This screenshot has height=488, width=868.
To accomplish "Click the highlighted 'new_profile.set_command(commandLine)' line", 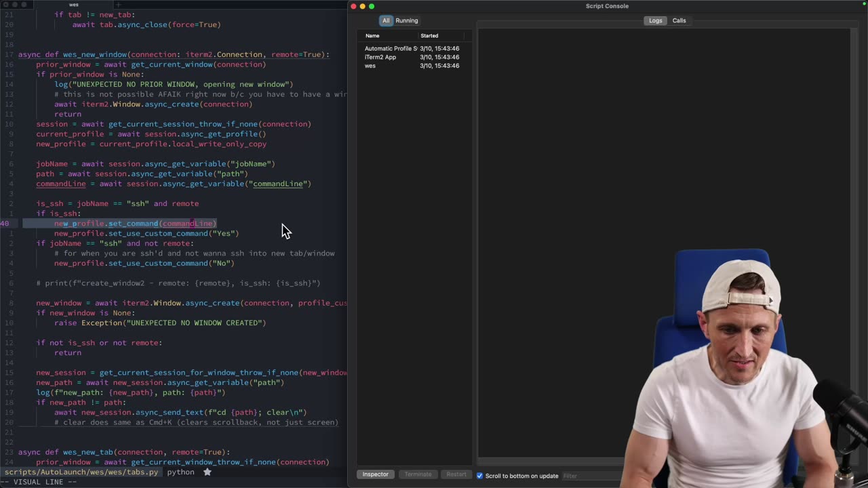I will pyautogui.click(x=136, y=223).
